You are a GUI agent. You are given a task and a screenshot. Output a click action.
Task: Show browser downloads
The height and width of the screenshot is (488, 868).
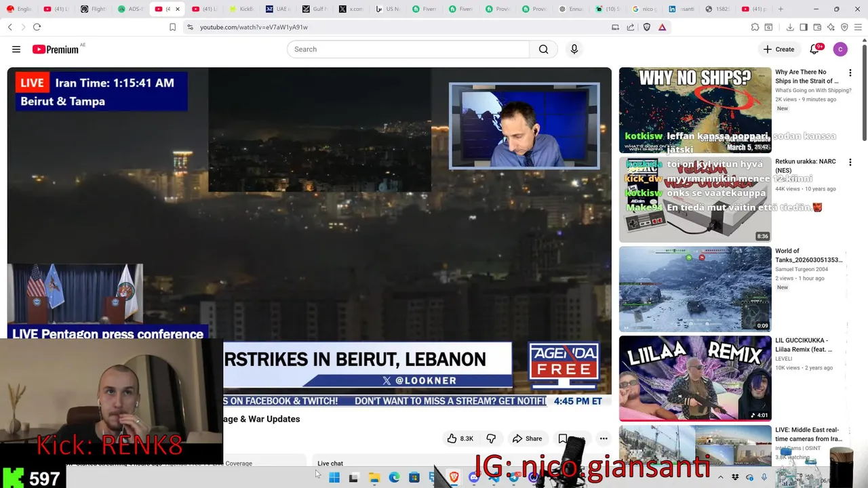coord(790,27)
